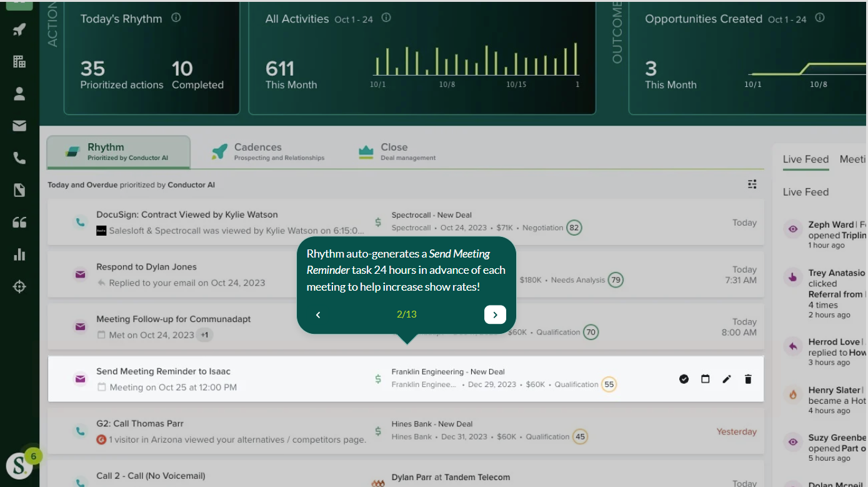Open the crosshair target icon in sidebar

pos(19,287)
